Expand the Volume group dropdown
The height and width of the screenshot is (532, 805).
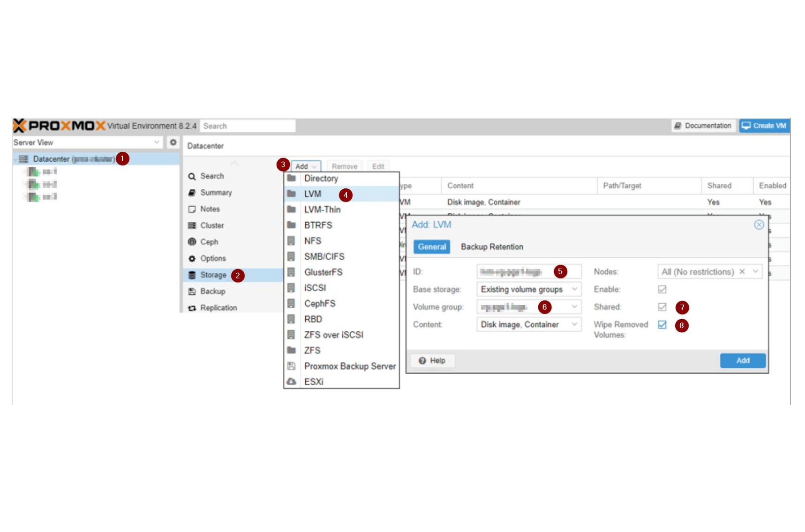(575, 307)
